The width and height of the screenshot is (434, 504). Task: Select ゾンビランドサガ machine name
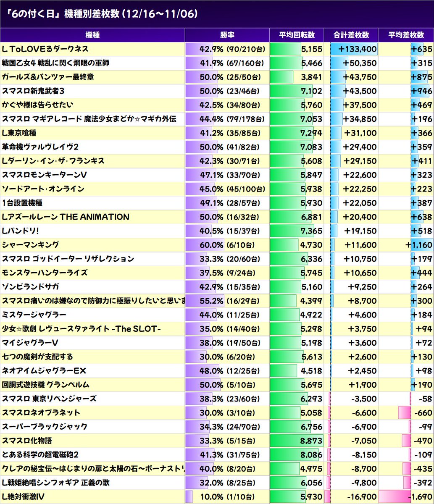[30, 287]
